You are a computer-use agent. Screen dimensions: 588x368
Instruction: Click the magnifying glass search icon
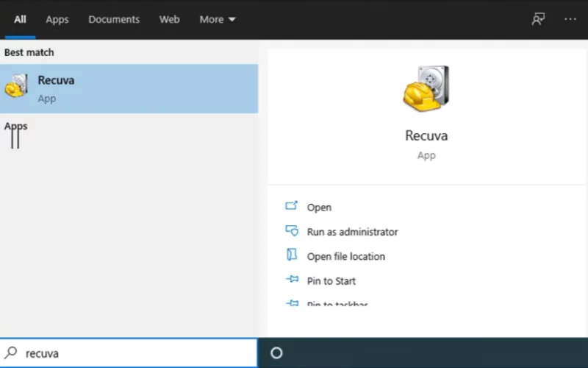pyautogui.click(x=11, y=353)
